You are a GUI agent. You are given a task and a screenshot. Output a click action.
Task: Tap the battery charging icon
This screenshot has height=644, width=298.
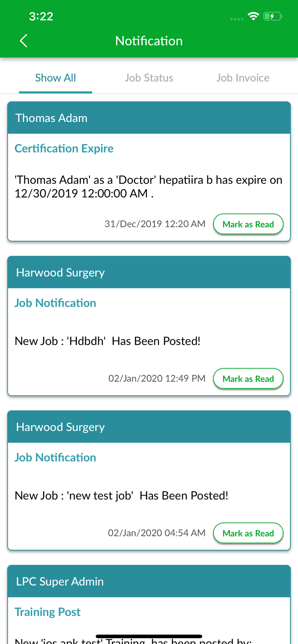click(x=273, y=16)
